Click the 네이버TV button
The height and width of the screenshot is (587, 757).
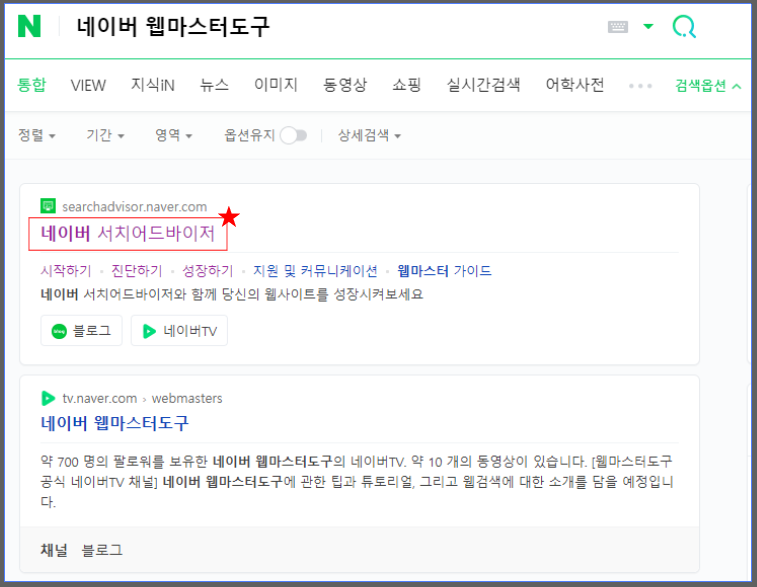click(179, 331)
